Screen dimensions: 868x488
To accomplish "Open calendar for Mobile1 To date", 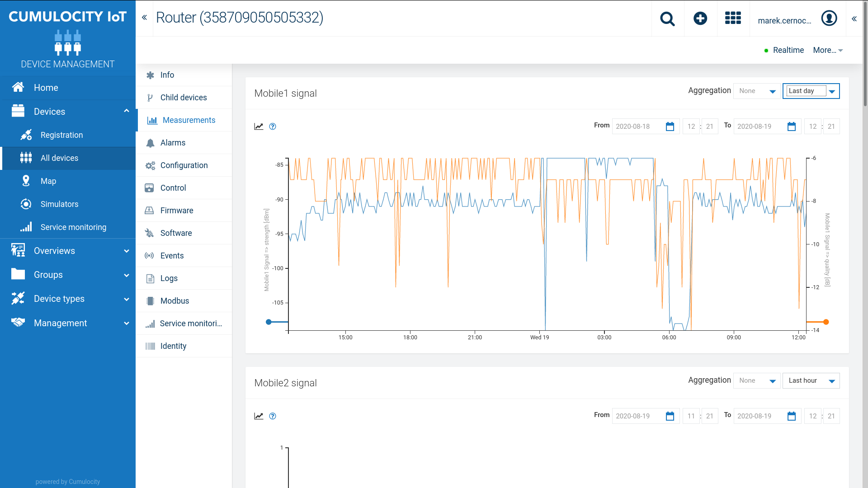I will pos(792,127).
